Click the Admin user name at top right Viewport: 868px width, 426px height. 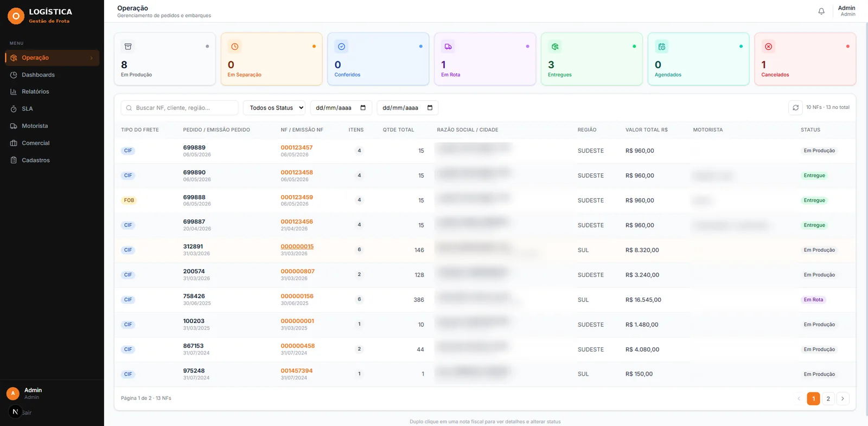pos(846,8)
